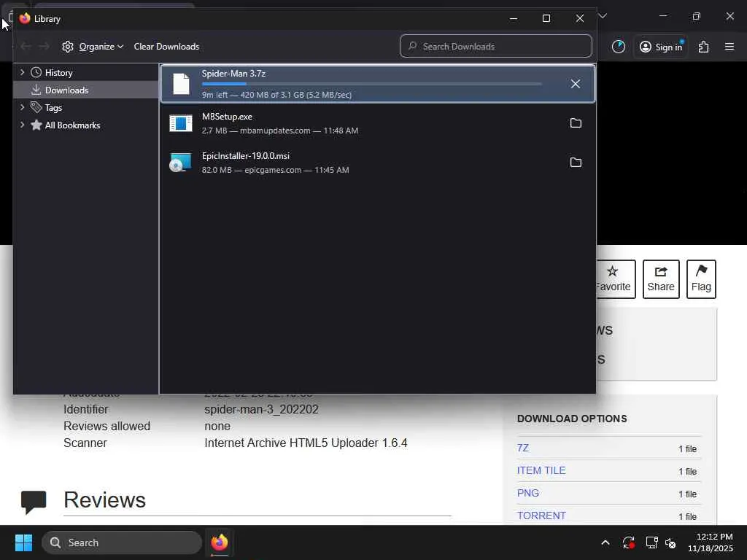747x560 pixels.
Task: Click the EpicInstaller msi file icon
Action: 181,163
